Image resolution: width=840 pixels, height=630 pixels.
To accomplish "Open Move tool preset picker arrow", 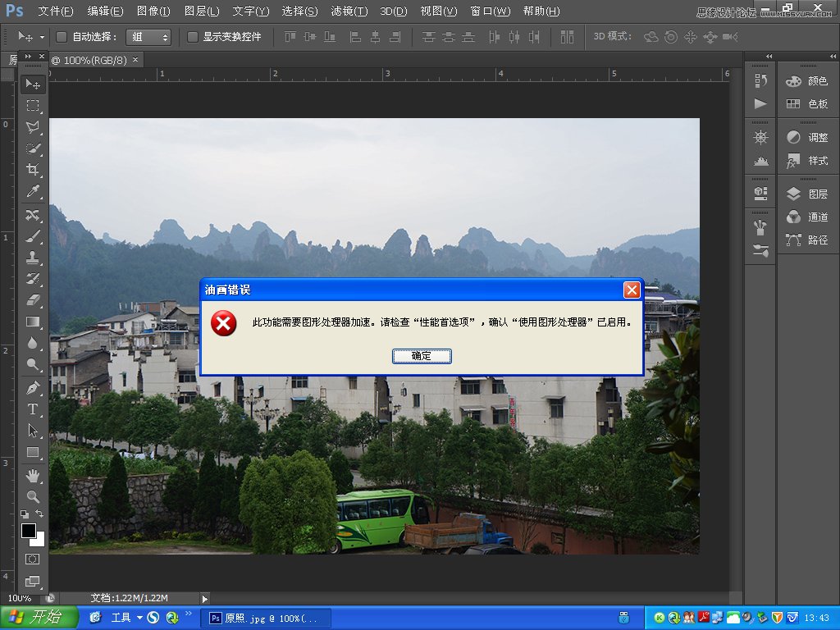I will [x=43, y=37].
